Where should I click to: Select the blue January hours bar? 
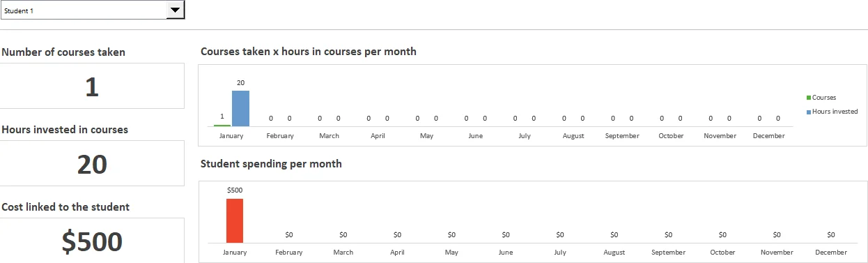pyautogui.click(x=240, y=109)
